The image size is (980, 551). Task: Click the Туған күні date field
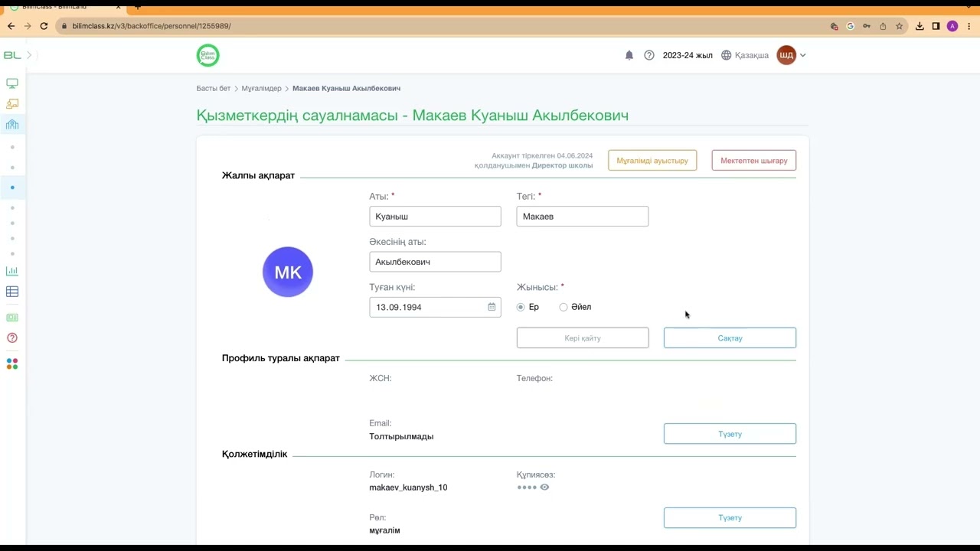tap(435, 307)
